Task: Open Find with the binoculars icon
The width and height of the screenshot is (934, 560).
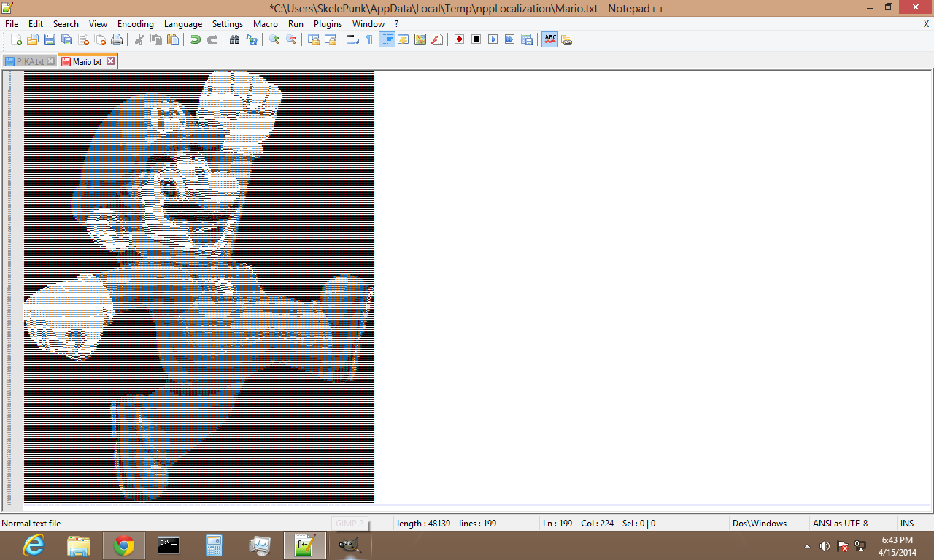Action: pos(234,39)
